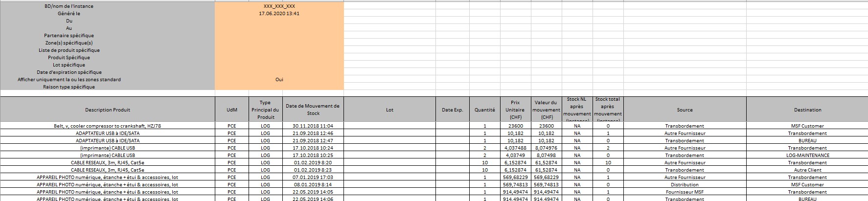Click the XXX_XXX_XXX instance name cell

(279, 6)
